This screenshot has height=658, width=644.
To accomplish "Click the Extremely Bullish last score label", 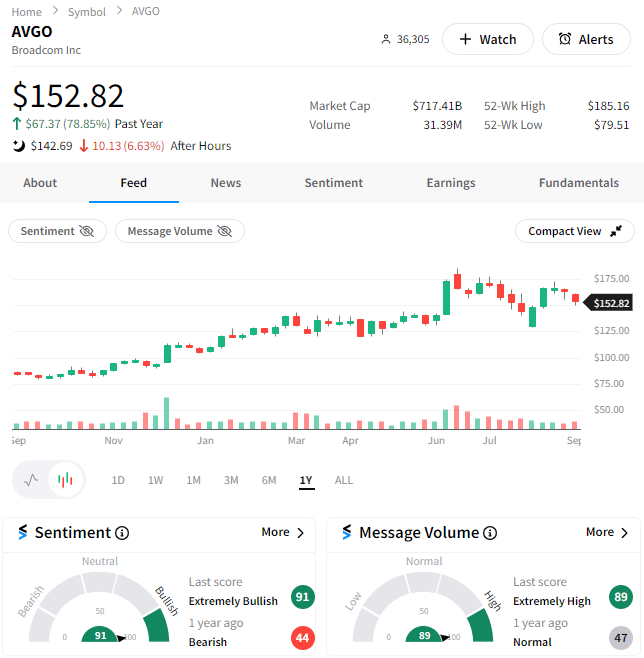I will 233,601.
